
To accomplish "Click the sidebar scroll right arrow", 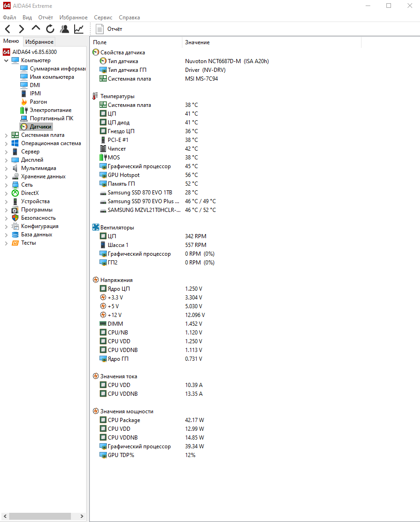I will 82,516.
